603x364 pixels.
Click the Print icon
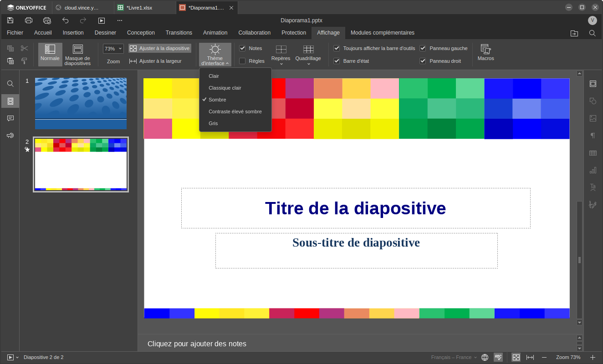point(29,20)
